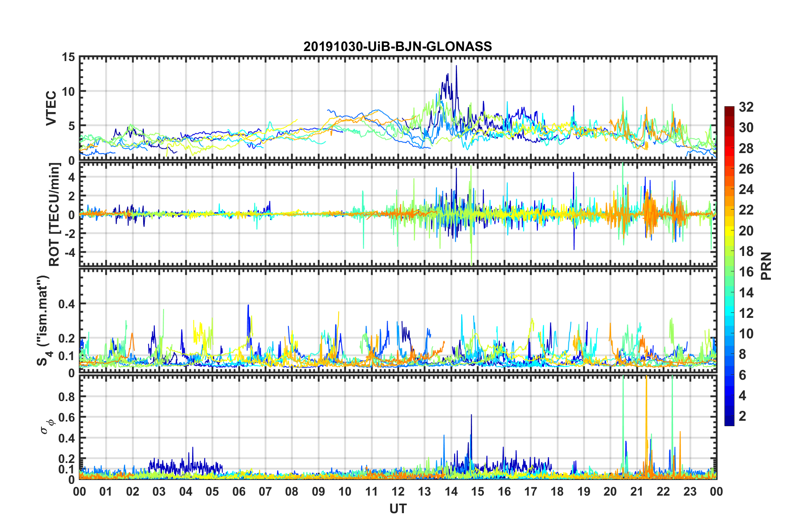Click x-axis tick label 21
The height and width of the screenshot is (532, 796).
(x=637, y=492)
